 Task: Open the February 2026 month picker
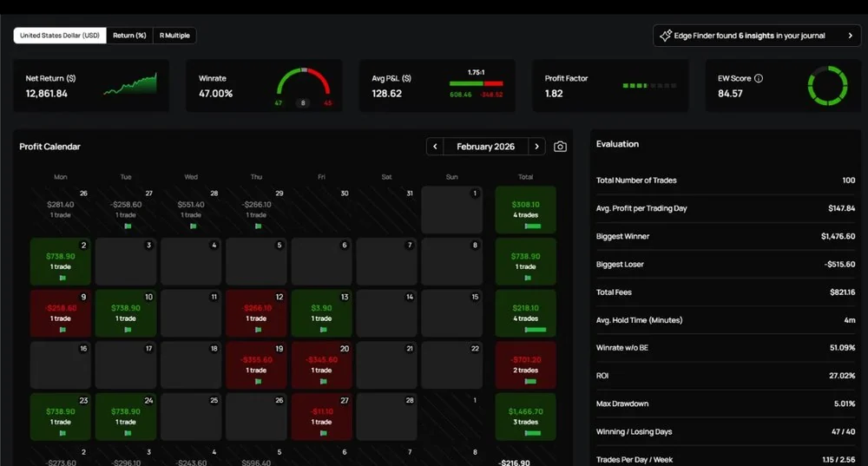click(x=485, y=147)
